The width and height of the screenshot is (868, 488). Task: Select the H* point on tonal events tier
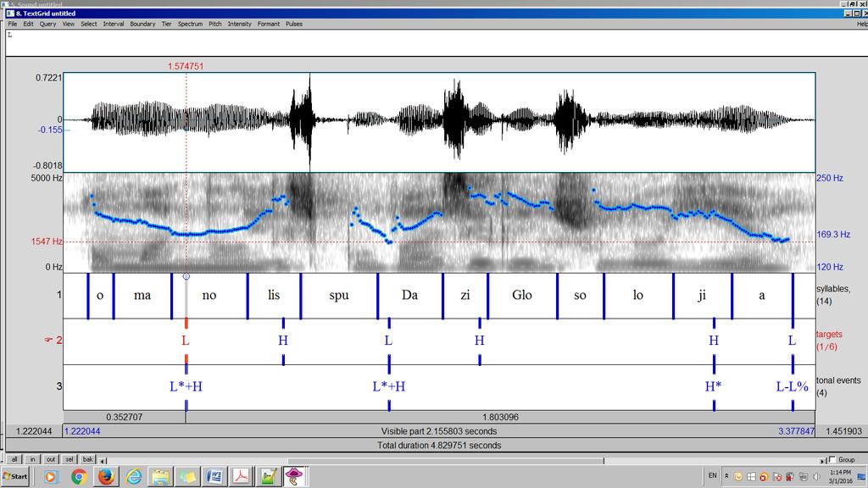[713, 386]
